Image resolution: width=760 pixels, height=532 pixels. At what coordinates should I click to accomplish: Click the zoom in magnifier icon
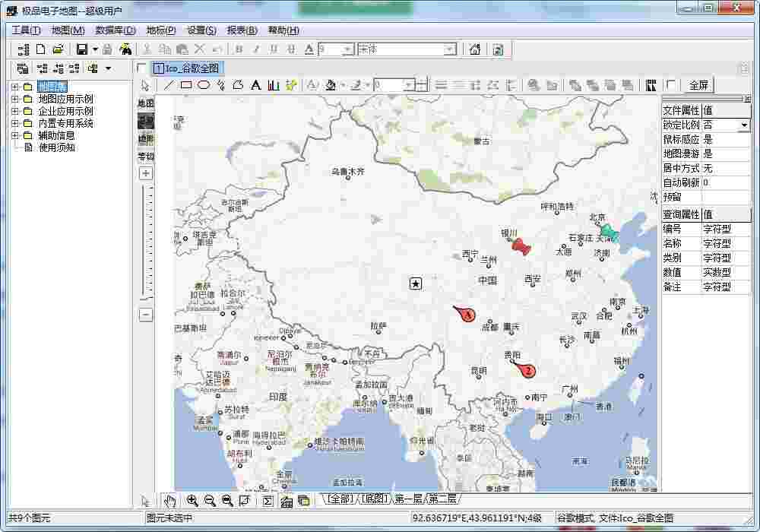pyautogui.click(x=192, y=500)
